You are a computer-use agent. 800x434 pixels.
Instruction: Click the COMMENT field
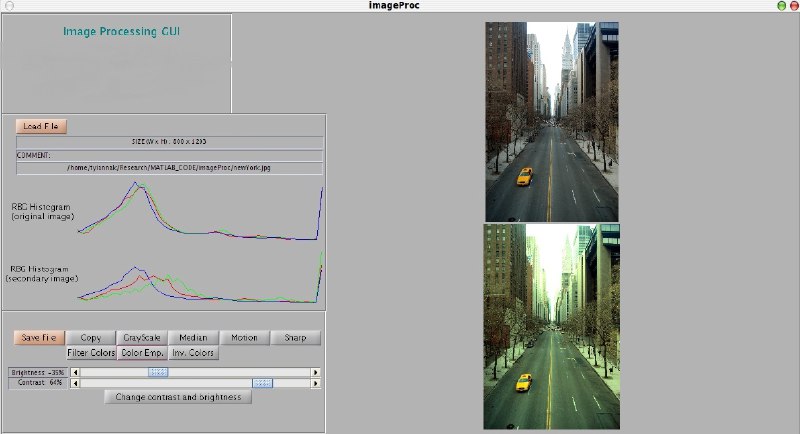169,155
